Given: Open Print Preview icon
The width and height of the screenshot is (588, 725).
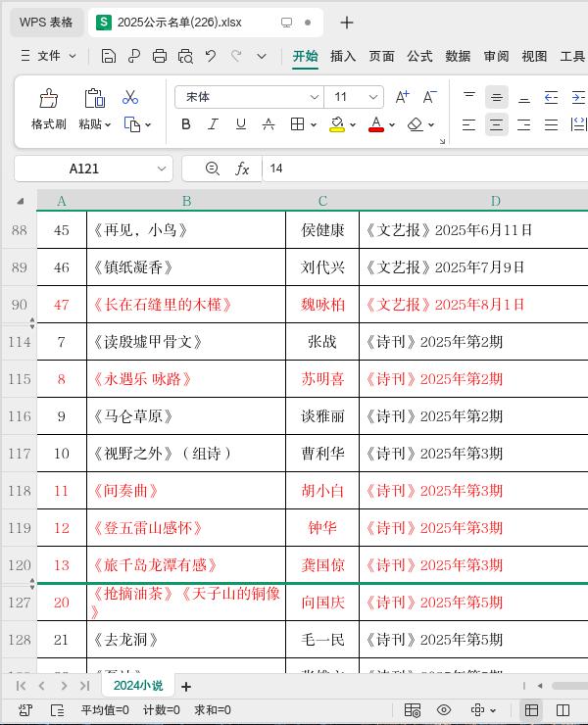Looking at the screenshot, I should click(x=185, y=57).
